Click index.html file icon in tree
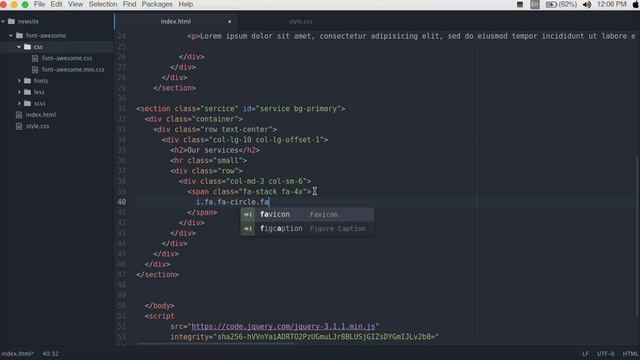Viewport: 640px width, 360px height. pyautogui.click(x=19, y=115)
